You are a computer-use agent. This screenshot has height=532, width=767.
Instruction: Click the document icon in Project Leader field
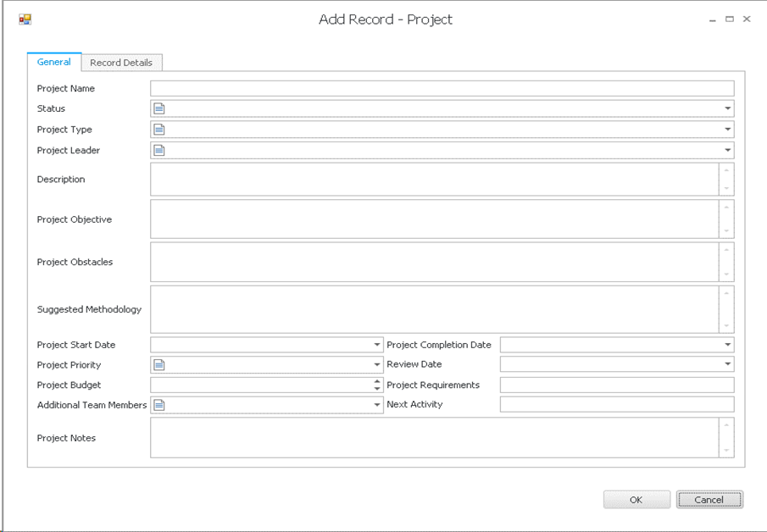tap(159, 151)
